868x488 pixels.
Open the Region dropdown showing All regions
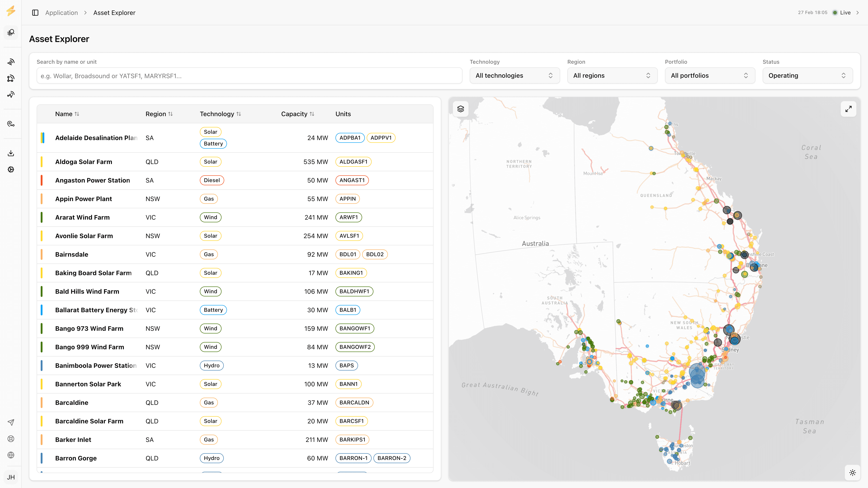click(x=612, y=75)
